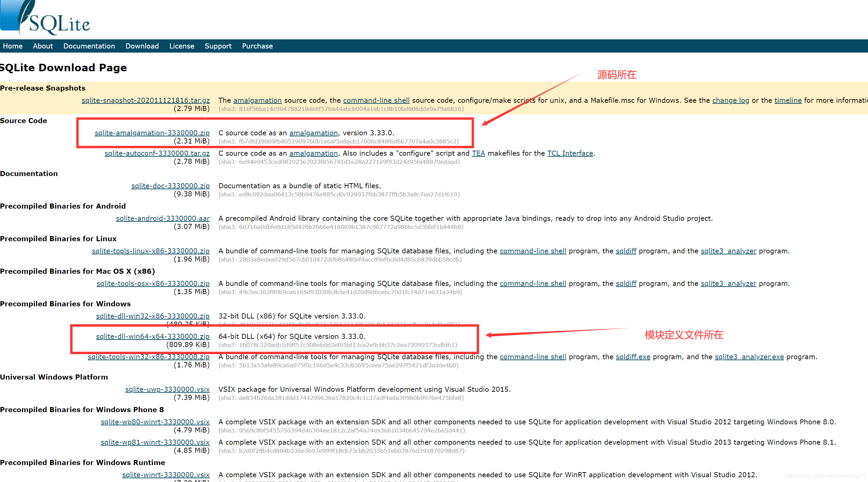This screenshot has width=868, height=482.
Task: Download sqlite-tools-linux-x86-3330000.zip
Action: [151, 251]
